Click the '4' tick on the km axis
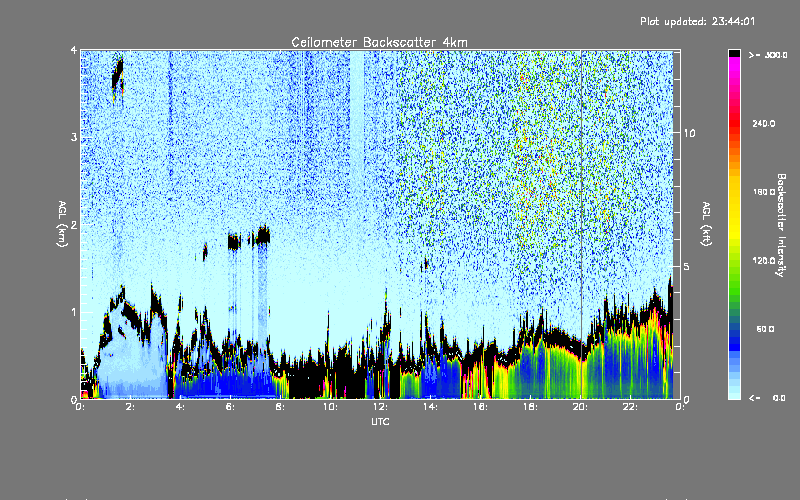Viewport: 800px width, 500px height. [74, 50]
